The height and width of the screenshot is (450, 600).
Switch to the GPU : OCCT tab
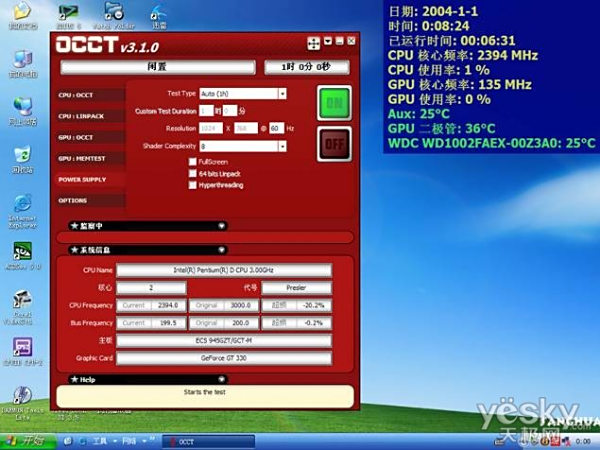[x=90, y=137]
